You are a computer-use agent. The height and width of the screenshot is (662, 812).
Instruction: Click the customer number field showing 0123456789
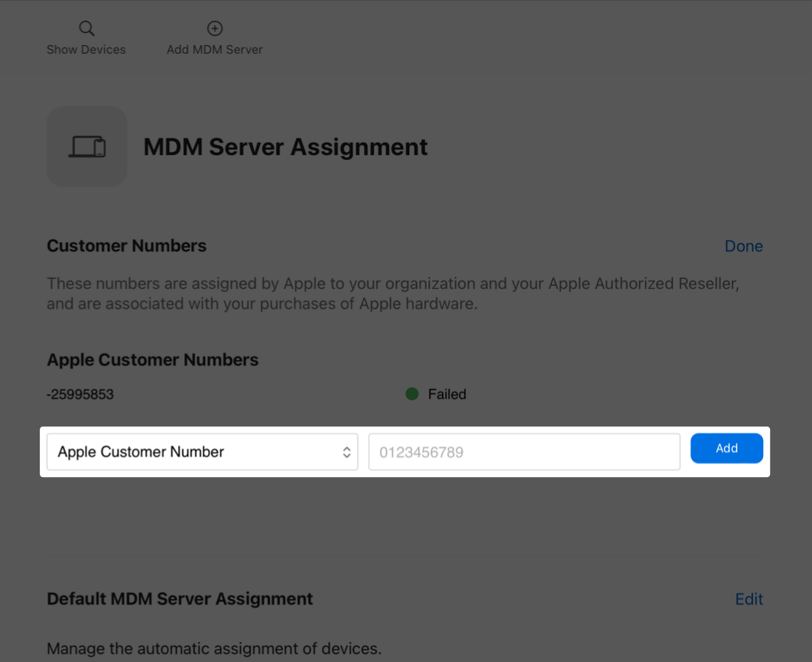click(524, 452)
